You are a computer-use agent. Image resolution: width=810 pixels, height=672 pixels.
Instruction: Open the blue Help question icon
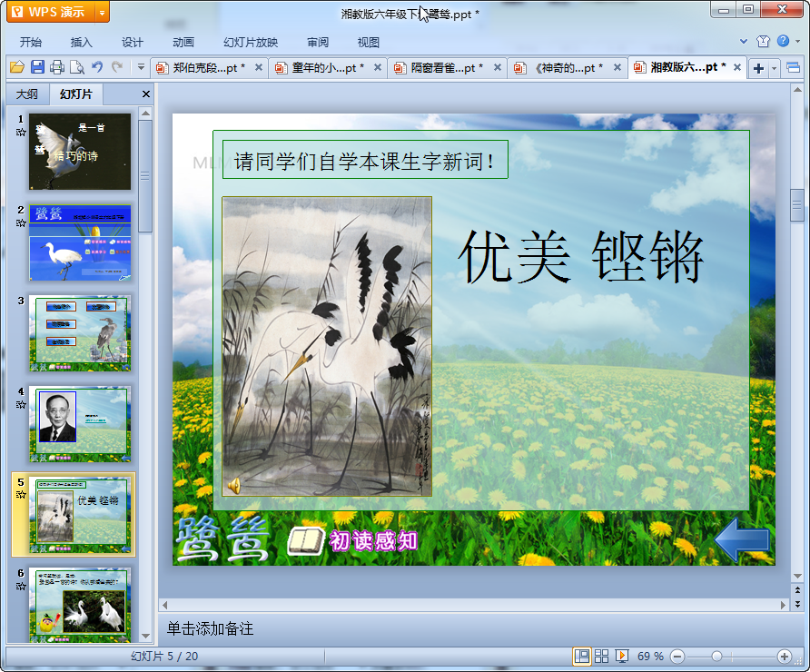coord(783,41)
